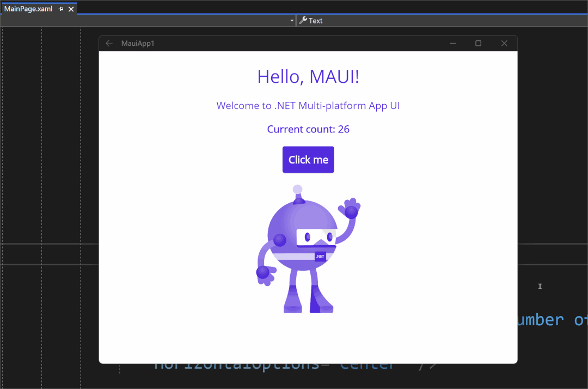Image resolution: width=588 pixels, height=389 pixels.
Task: Expand the Text properties selector
Action: point(315,20)
